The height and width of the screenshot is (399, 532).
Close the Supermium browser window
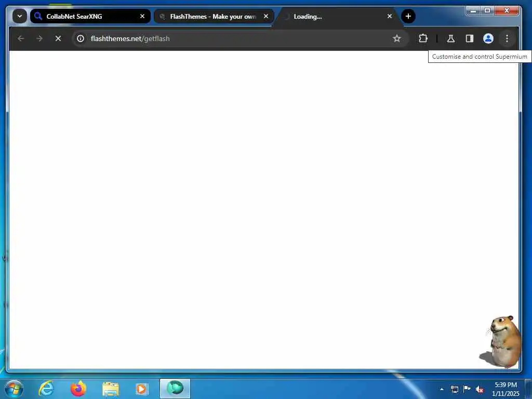coord(507,11)
